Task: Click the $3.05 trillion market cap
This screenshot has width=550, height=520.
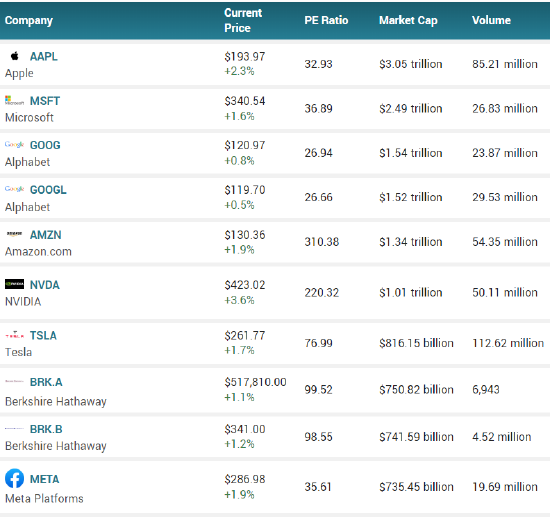Action: coord(411,64)
